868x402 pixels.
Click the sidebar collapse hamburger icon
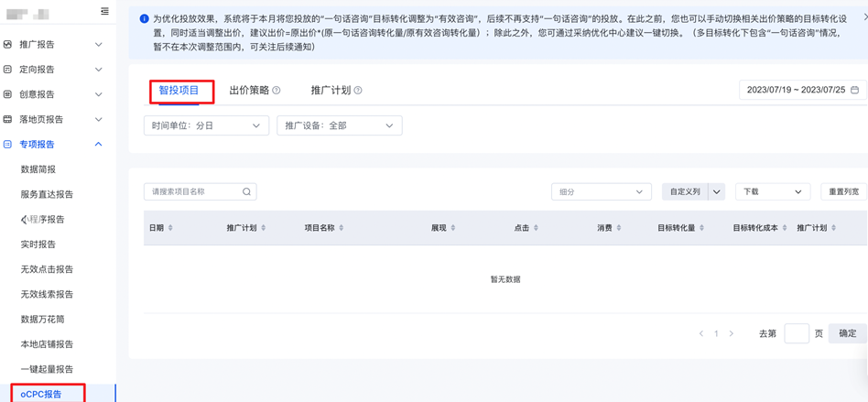tap(104, 12)
